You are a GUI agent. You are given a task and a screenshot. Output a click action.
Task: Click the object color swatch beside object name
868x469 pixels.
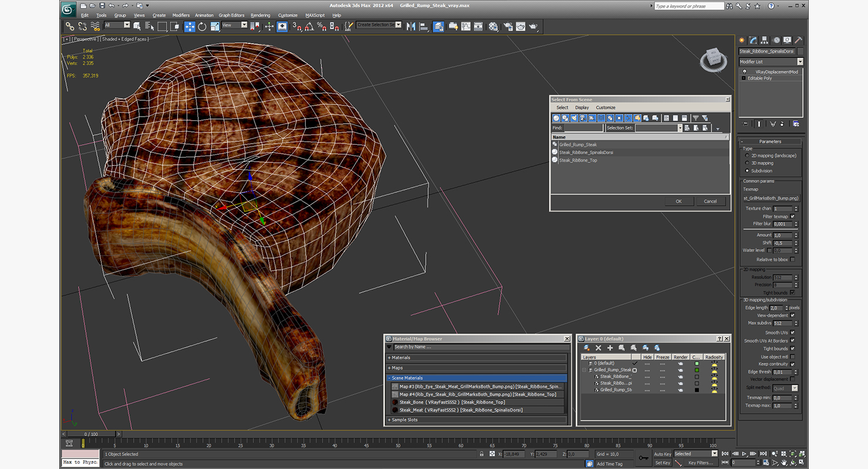point(801,52)
